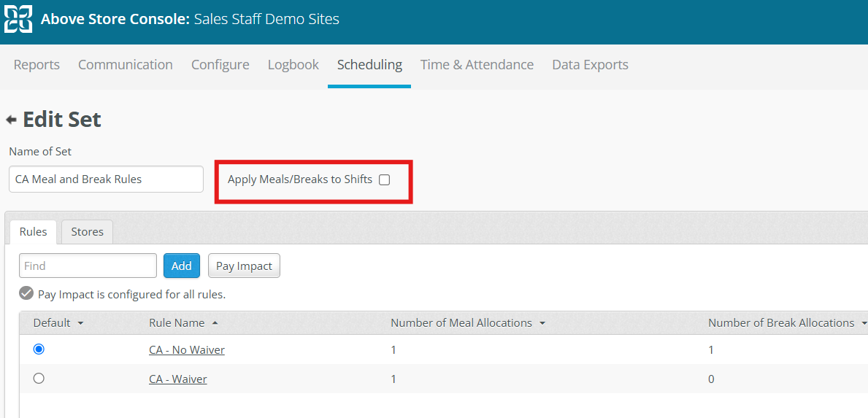The height and width of the screenshot is (418, 868).
Task: Click the Name of Set label
Action: pyautogui.click(x=40, y=151)
